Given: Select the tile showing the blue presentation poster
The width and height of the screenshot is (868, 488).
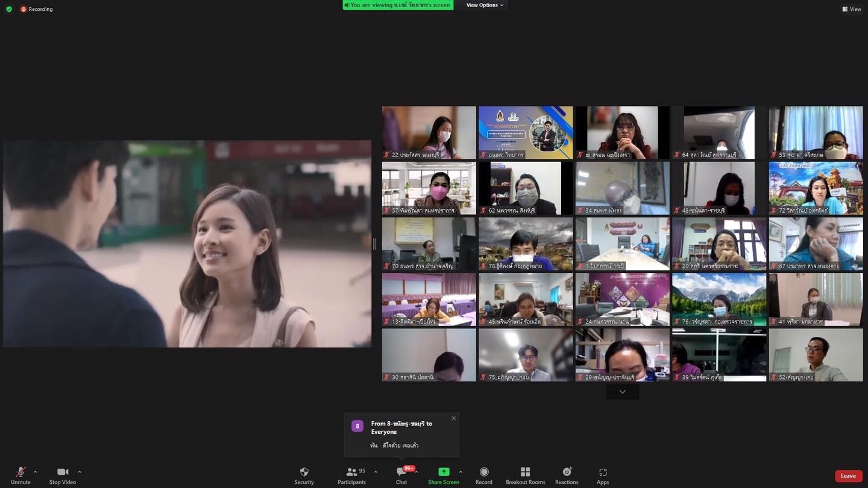Looking at the screenshot, I should (526, 133).
